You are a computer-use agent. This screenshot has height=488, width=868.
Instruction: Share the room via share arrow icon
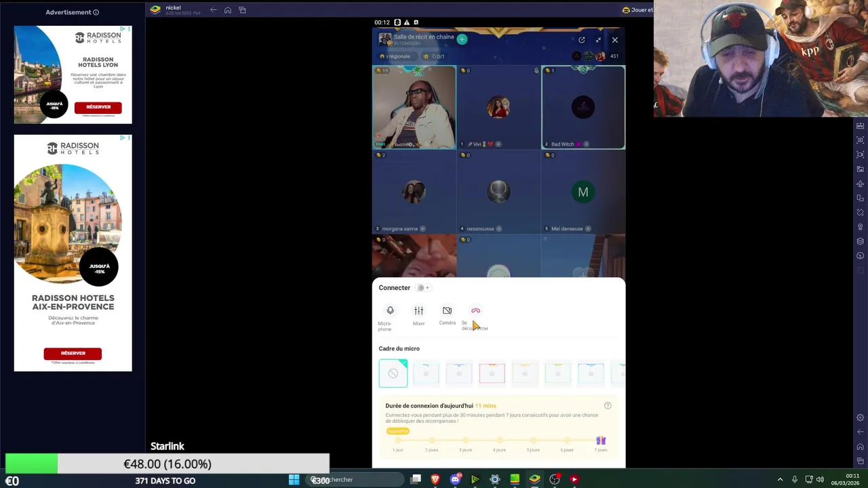pos(581,40)
